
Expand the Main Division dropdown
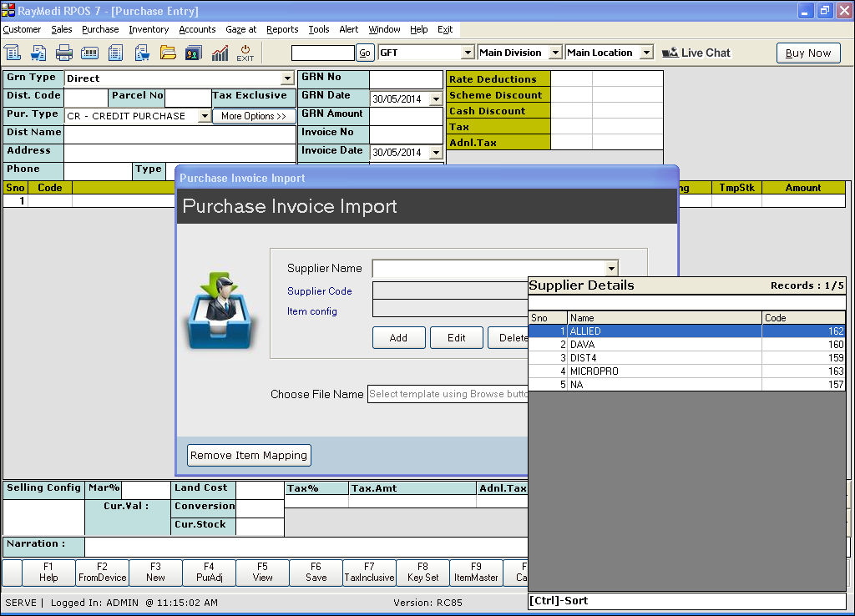click(555, 53)
